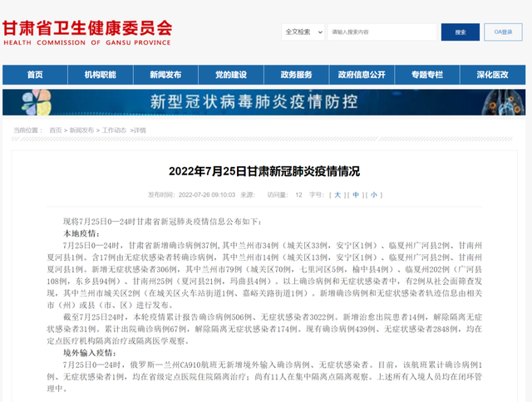This screenshot has width=532, height=402.
Task: Select the 党的建设 navigation item
Action: tap(231, 75)
